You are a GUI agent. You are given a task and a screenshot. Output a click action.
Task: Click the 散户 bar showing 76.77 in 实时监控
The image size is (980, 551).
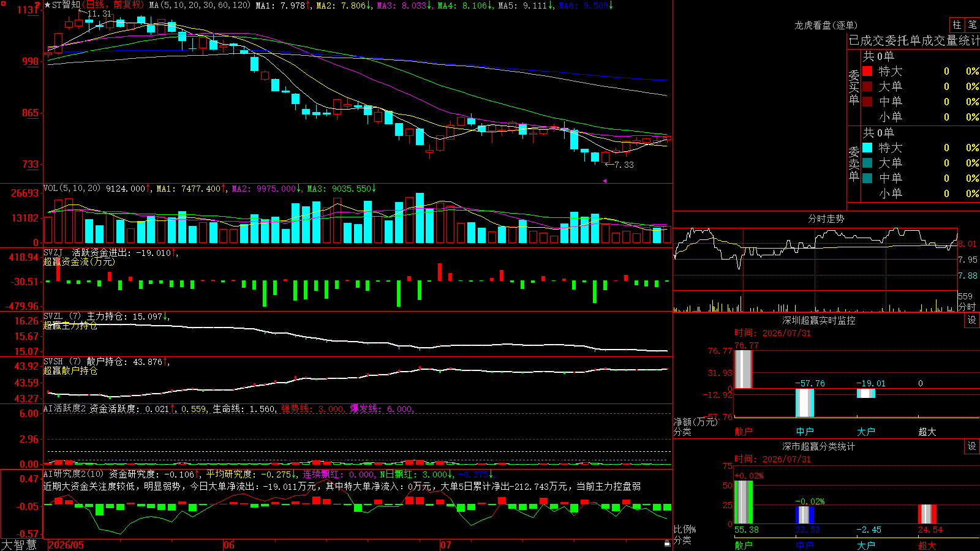744,369
